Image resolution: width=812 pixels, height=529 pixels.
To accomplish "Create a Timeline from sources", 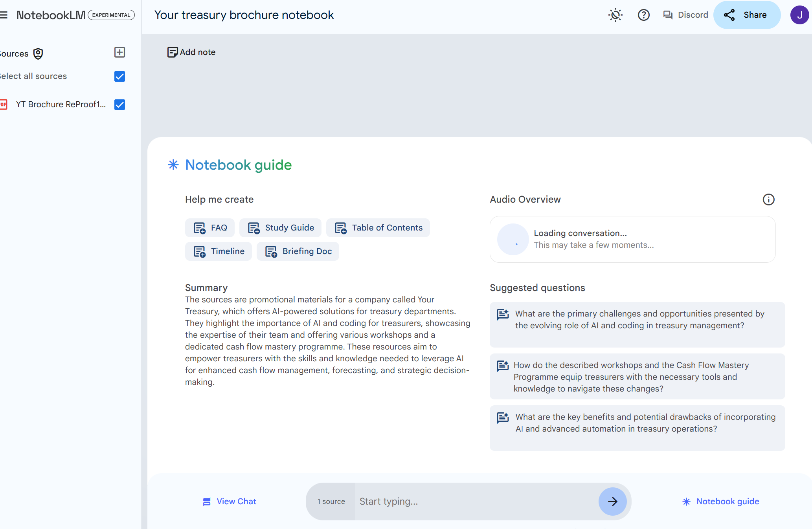I will pyautogui.click(x=219, y=251).
